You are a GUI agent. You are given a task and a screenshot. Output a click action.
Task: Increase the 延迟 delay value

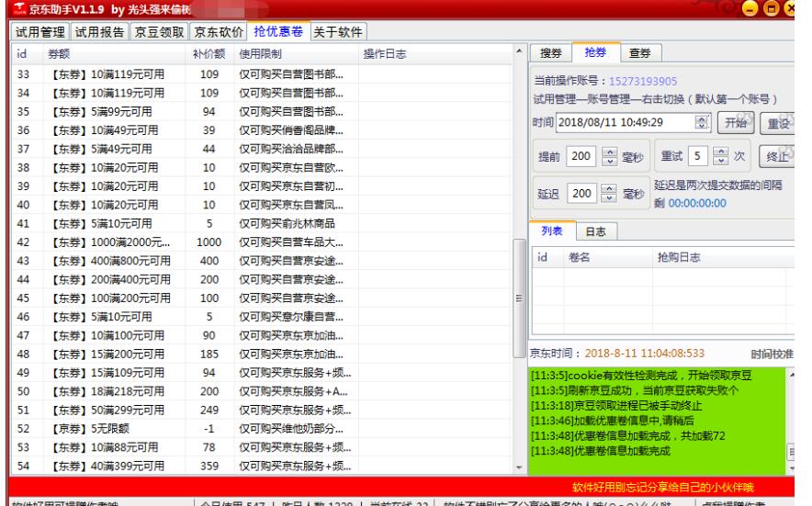609,189
